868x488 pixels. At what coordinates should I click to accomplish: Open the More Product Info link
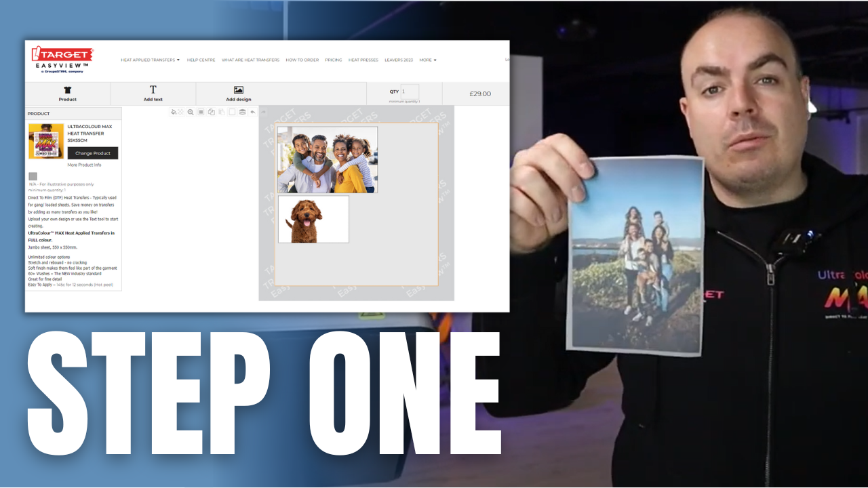[x=84, y=165]
